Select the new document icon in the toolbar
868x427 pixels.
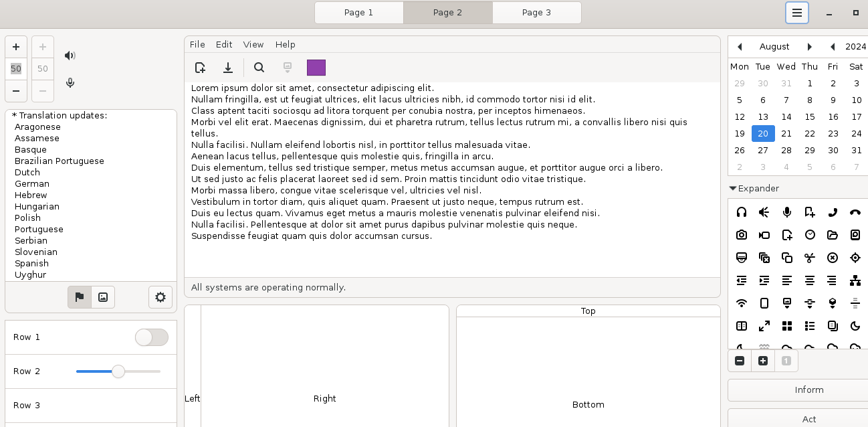[200, 68]
